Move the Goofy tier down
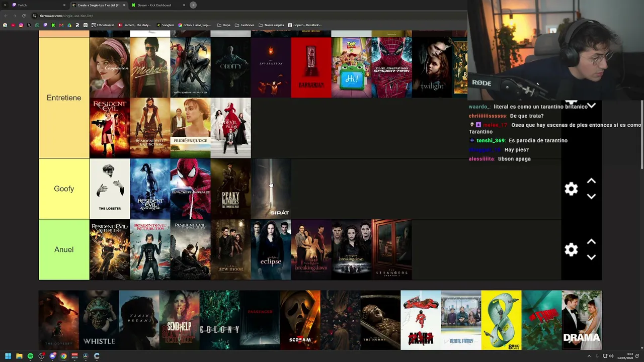Viewport: 644px width, 362px height. tap(591, 197)
